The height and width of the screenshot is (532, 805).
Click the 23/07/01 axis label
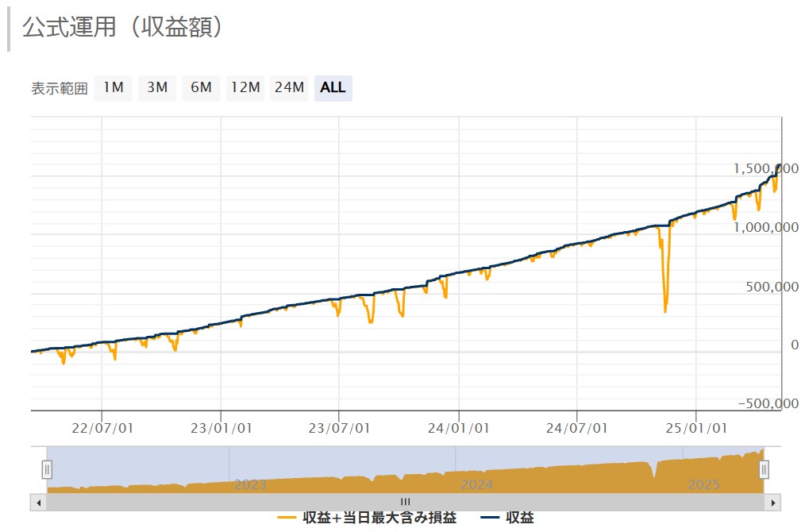coord(339,428)
